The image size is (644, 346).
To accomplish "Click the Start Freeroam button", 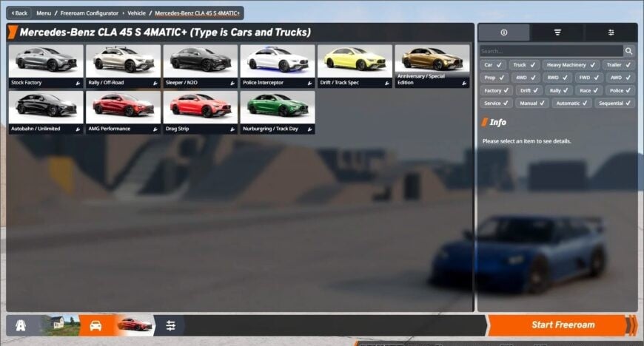I will click(x=563, y=325).
